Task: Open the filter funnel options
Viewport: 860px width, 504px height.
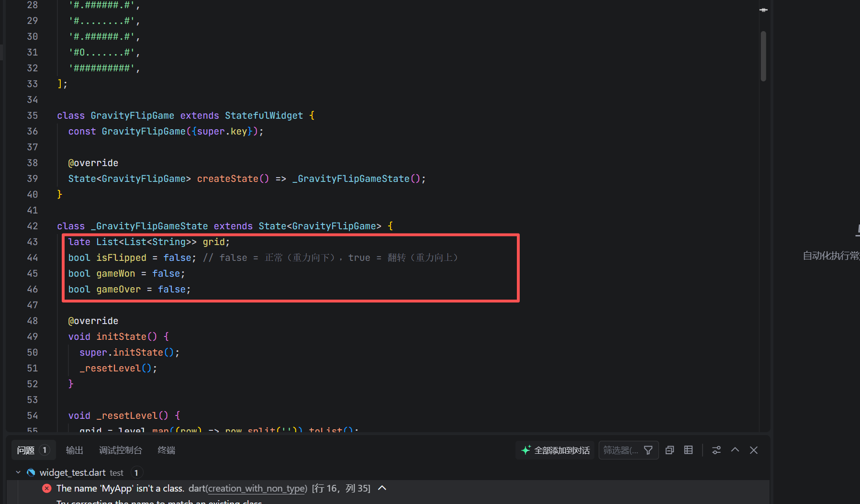Action: (x=648, y=450)
